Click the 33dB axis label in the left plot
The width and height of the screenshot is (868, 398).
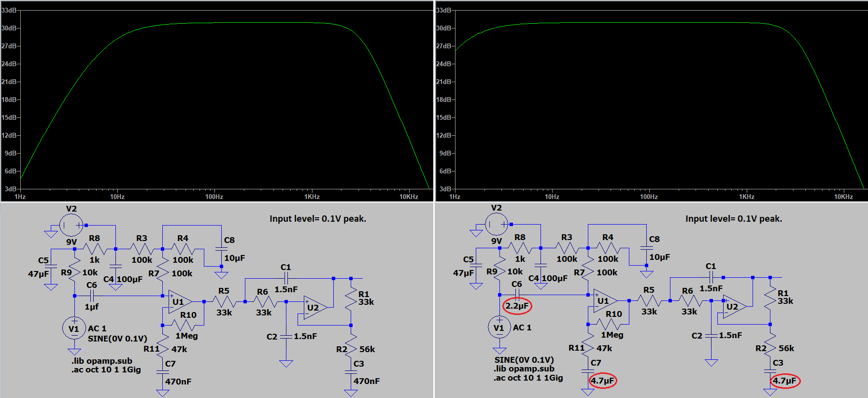pos(9,10)
